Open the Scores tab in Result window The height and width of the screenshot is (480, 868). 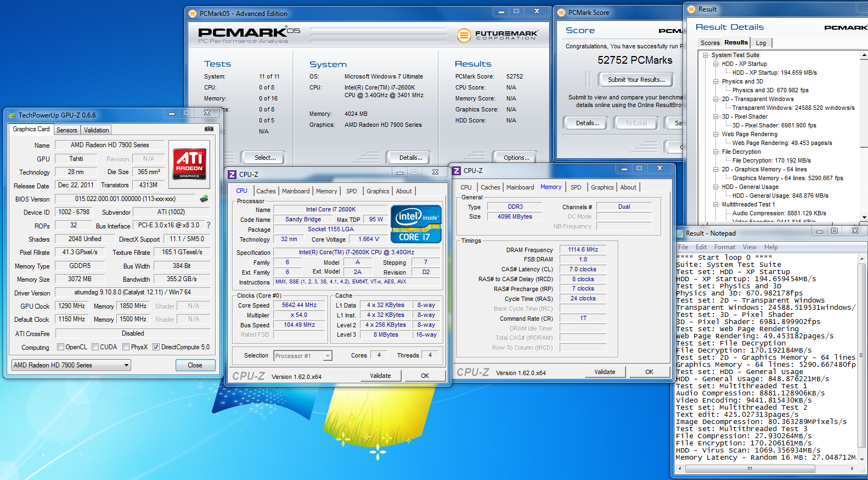[710, 43]
